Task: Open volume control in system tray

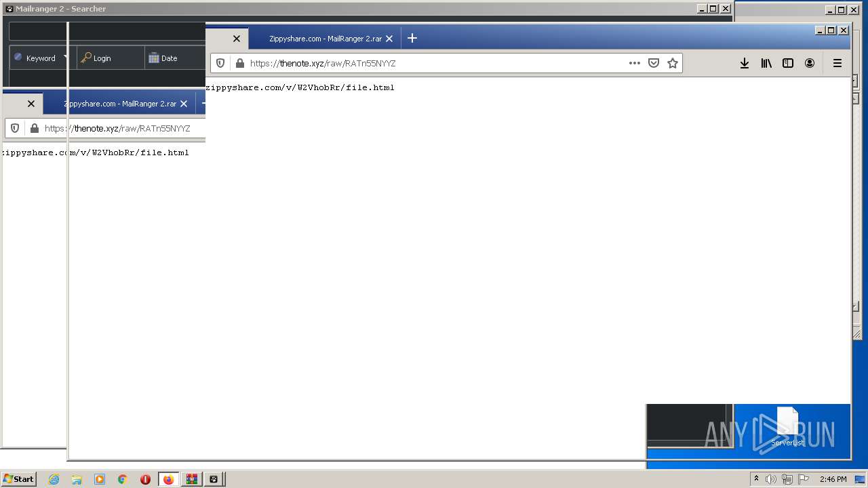Action: click(771, 479)
